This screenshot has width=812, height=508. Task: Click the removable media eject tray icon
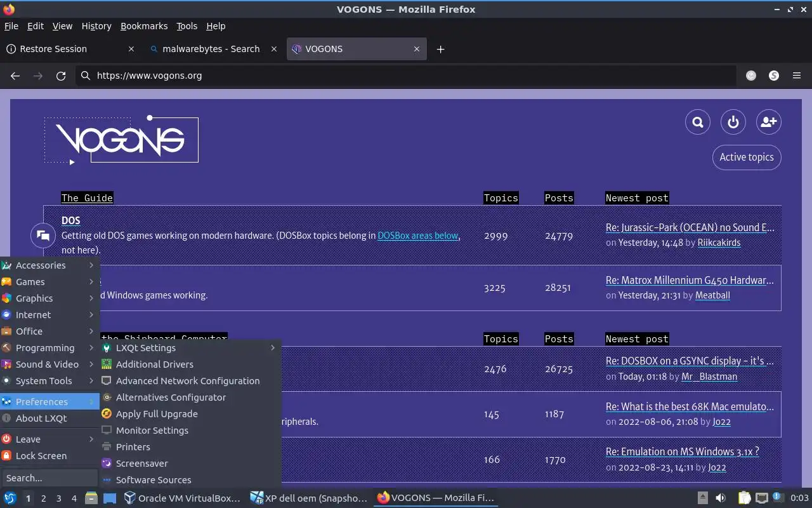click(x=702, y=498)
